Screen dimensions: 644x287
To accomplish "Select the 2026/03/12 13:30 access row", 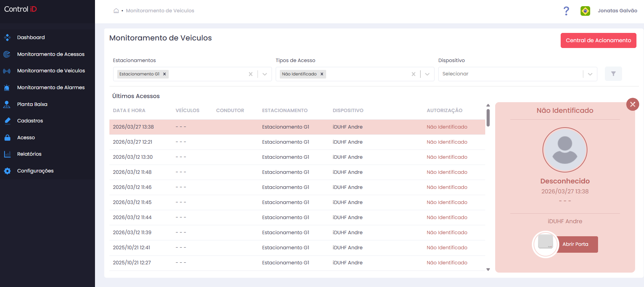I will point(297,157).
